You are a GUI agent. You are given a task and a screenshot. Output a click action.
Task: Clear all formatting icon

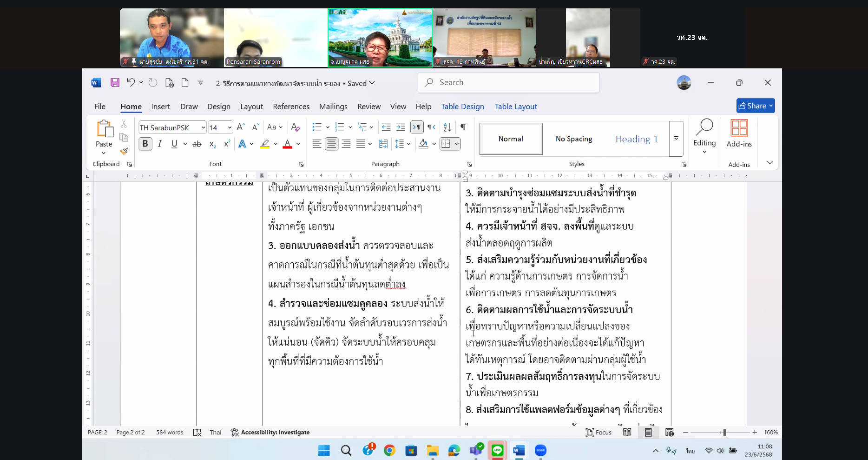[295, 127]
